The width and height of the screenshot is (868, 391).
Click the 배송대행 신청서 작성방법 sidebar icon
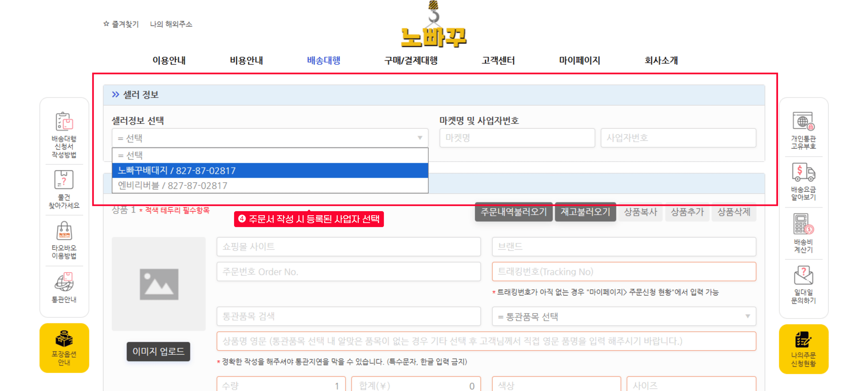[x=64, y=121]
